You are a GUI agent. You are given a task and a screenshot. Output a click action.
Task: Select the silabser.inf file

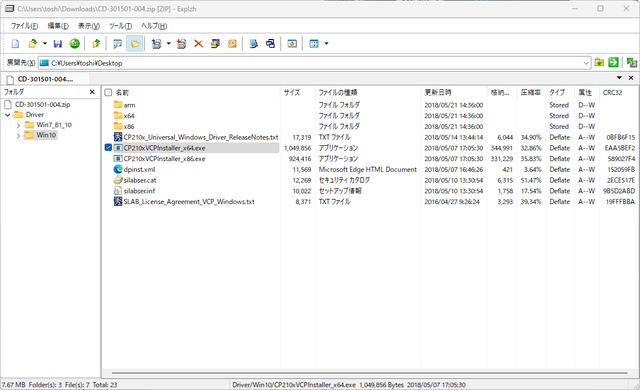(139, 191)
